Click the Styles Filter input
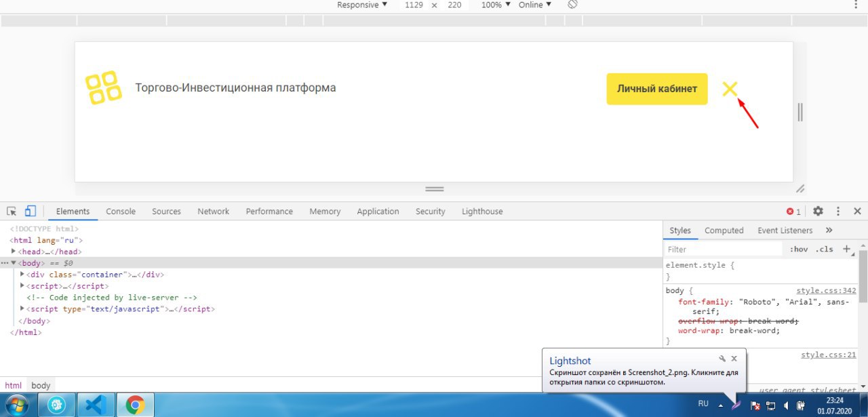 coord(723,250)
